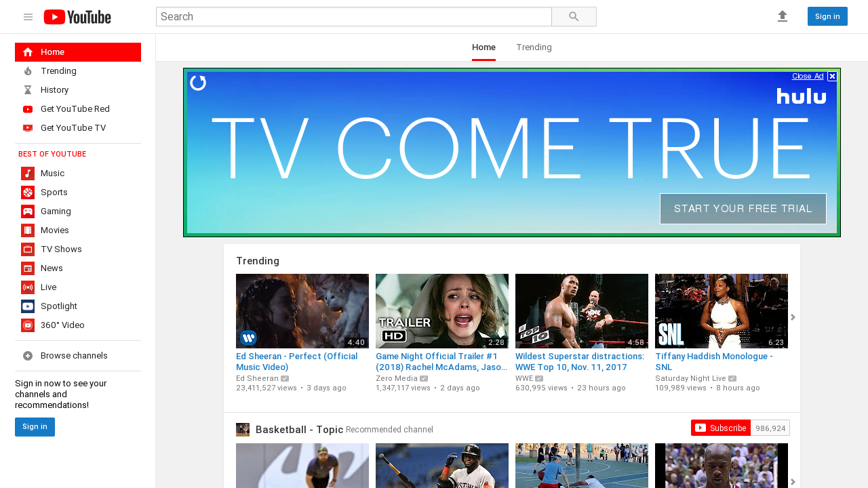Click the Close Ad link
Viewport: 868px width, 488px height.
coord(808,76)
